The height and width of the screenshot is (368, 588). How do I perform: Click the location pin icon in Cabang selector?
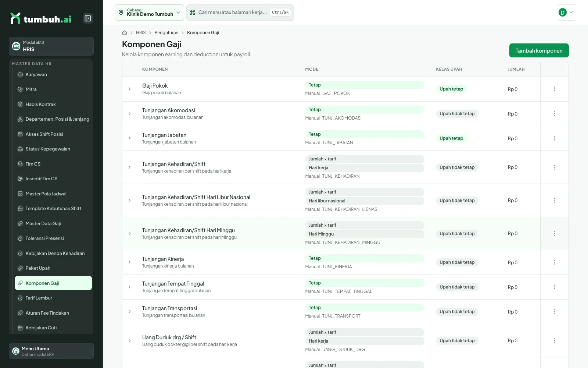point(121,13)
